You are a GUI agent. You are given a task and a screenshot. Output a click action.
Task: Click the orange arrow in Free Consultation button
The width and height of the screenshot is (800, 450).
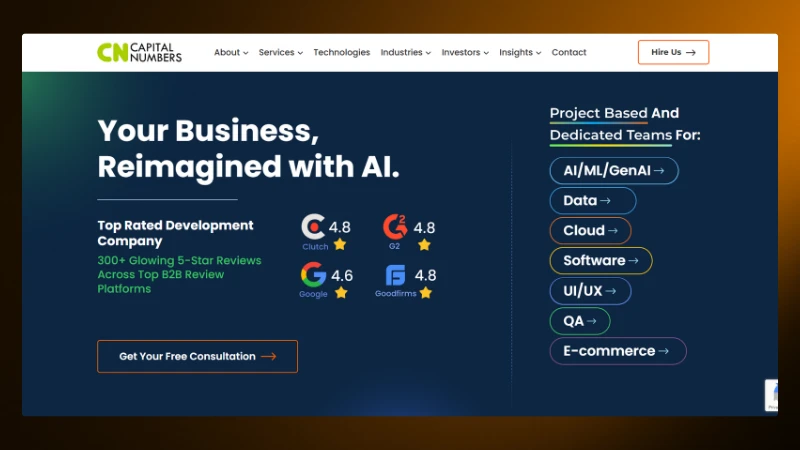[268, 356]
